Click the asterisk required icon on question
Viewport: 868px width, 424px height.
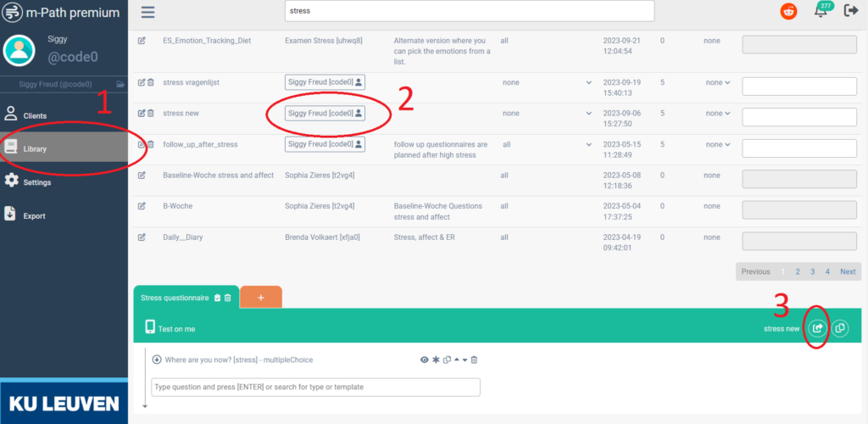pos(436,360)
